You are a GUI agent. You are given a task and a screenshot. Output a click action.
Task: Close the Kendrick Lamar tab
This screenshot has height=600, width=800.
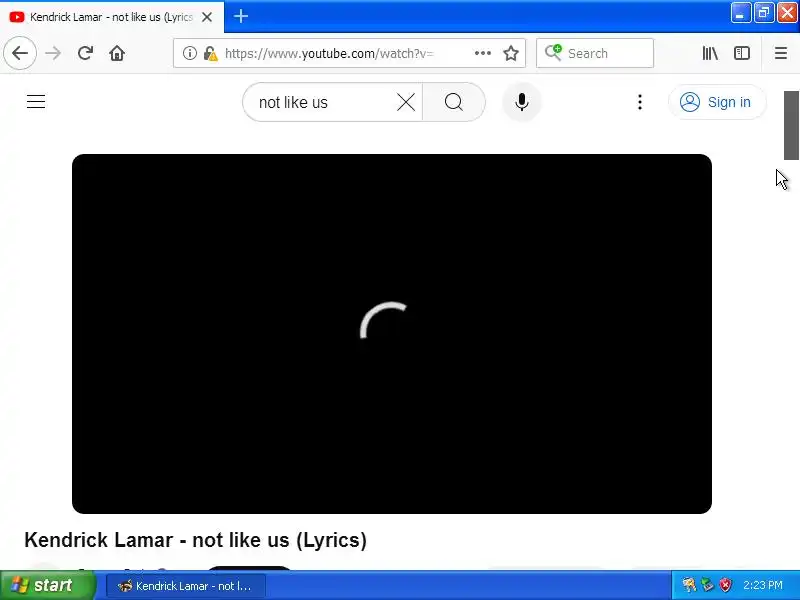(x=207, y=17)
